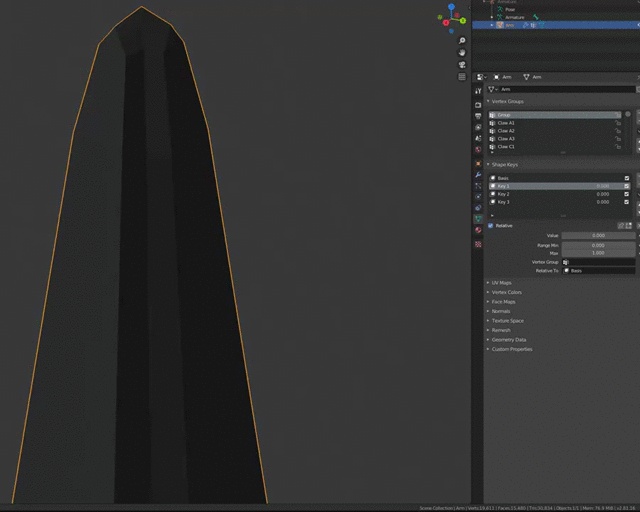Expand the Face Maps panel
This screenshot has width=640, height=512.
[488, 302]
